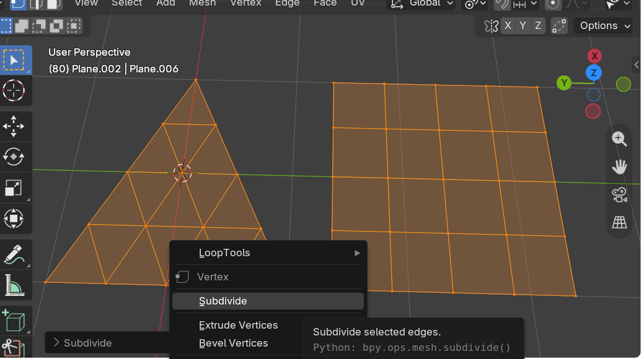644x359 pixels.
Task: Click the red X axis gizmo ball
Action: (594, 56)
